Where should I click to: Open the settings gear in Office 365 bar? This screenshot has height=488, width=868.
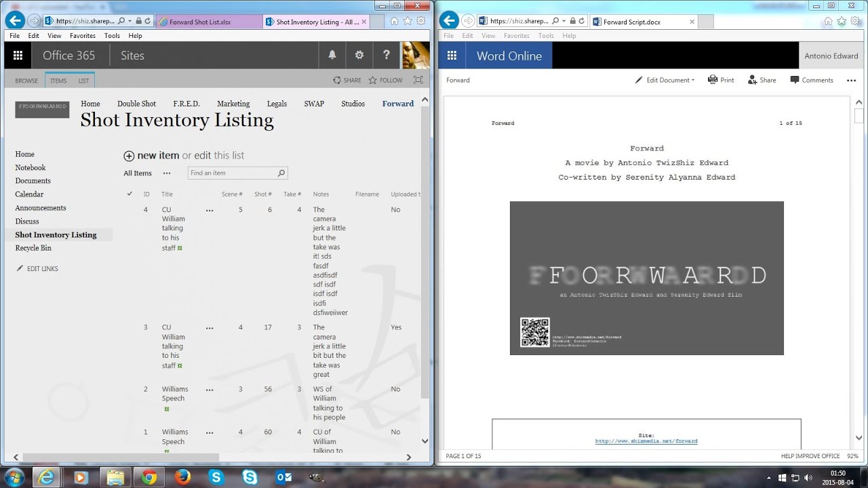(359, 56)
